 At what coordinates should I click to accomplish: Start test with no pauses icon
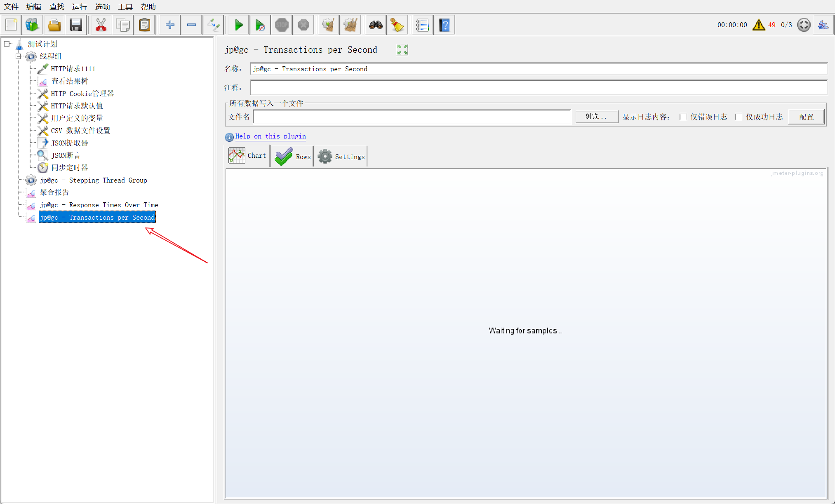coord(260,25)
